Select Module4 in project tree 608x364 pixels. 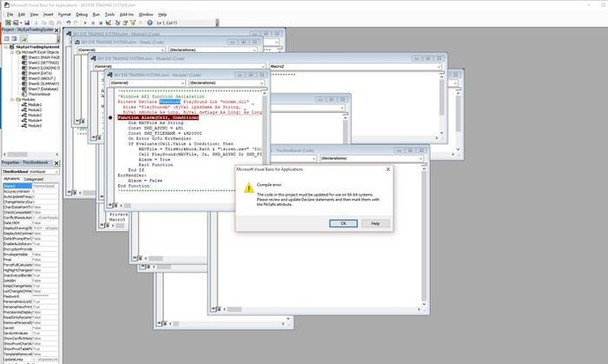[32, 121]
